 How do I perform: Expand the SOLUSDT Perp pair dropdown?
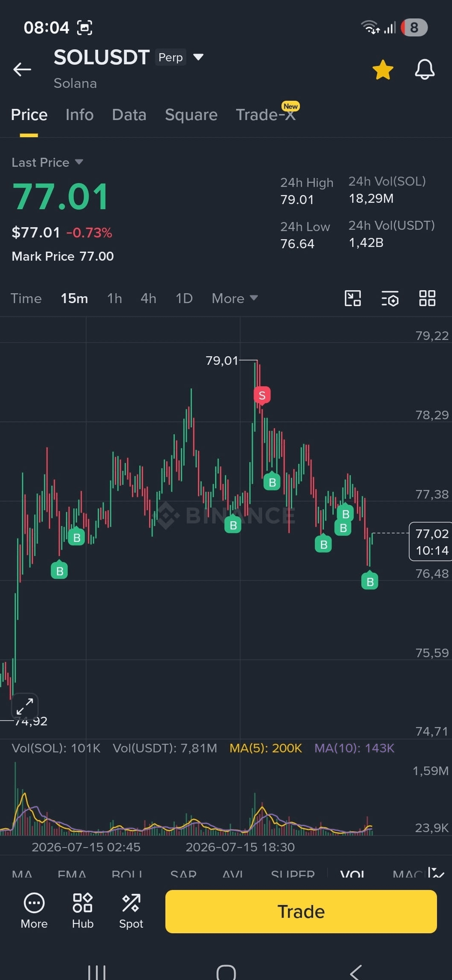tap(198, 57)
